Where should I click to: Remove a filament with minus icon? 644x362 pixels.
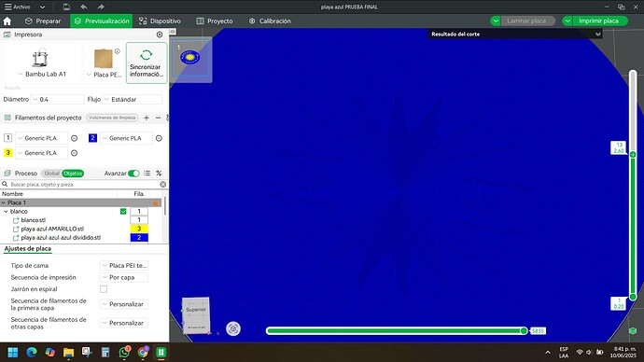coord(158,118)
